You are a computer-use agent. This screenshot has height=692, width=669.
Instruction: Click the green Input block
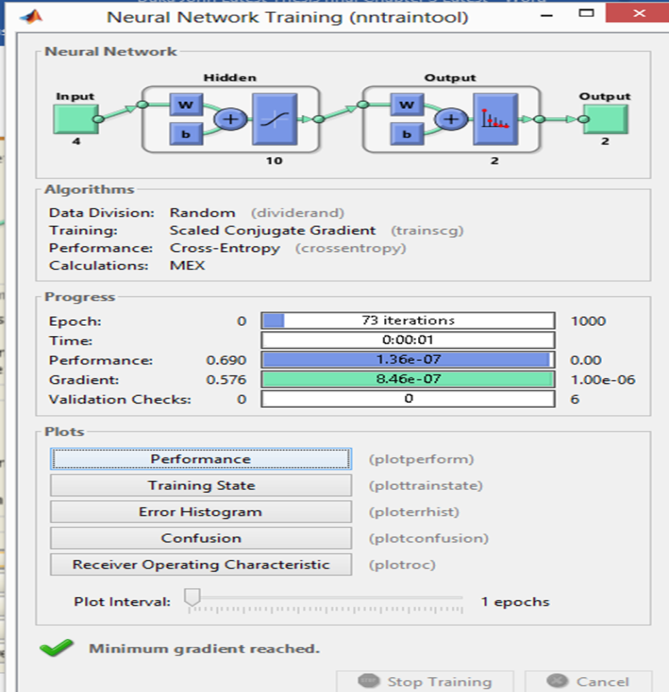click(x=75, y=119)
